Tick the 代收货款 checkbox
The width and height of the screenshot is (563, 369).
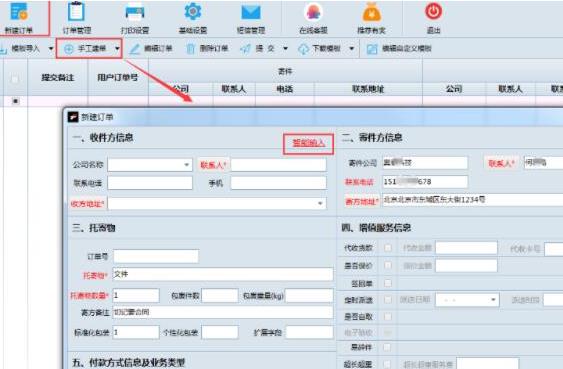pyautogui.click(x=388, y=248)
